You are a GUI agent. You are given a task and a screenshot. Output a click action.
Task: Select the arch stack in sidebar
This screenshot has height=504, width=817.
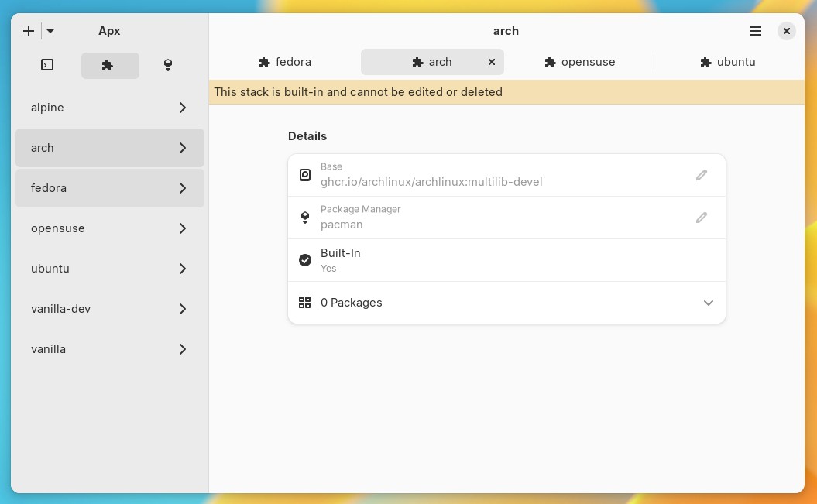coord(110,148)
